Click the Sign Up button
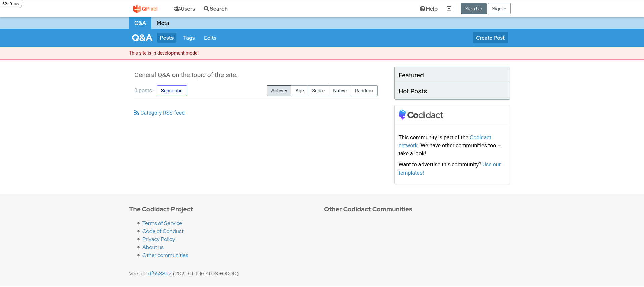 tap(474, 9)
